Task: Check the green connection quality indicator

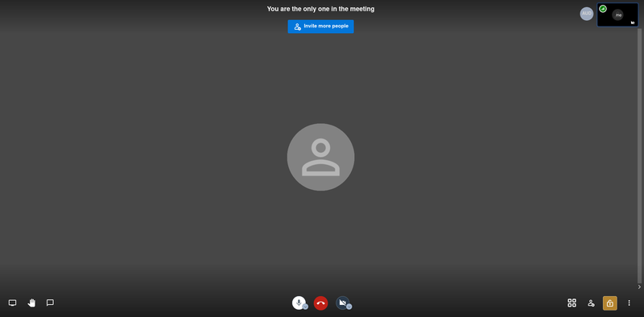Action: click(x=603, y=9)
